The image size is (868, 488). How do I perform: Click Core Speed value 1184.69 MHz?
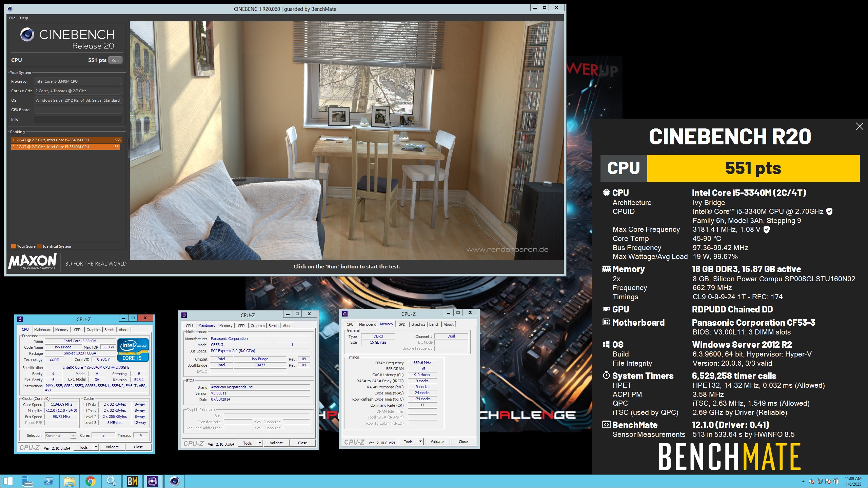pos(61,404)
